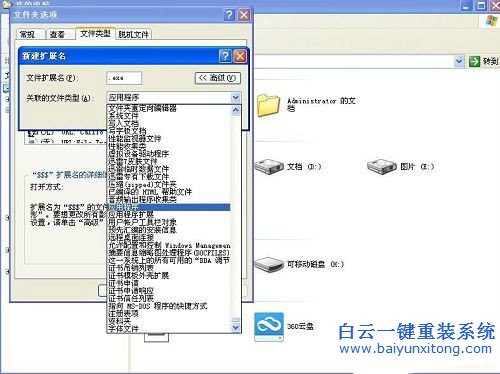Click scroll-up arrow of file type list
The width and height of the screenshot is (500, 374).
pos(235,110)
